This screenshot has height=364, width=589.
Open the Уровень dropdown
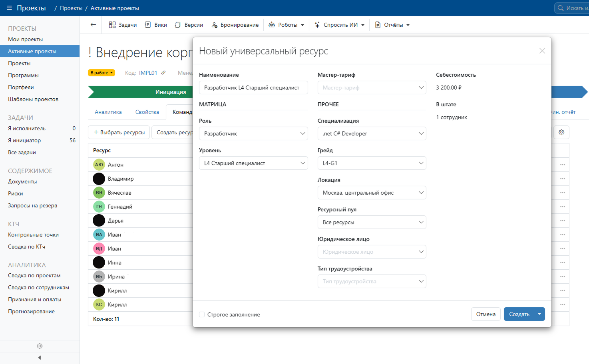(253, 163)
